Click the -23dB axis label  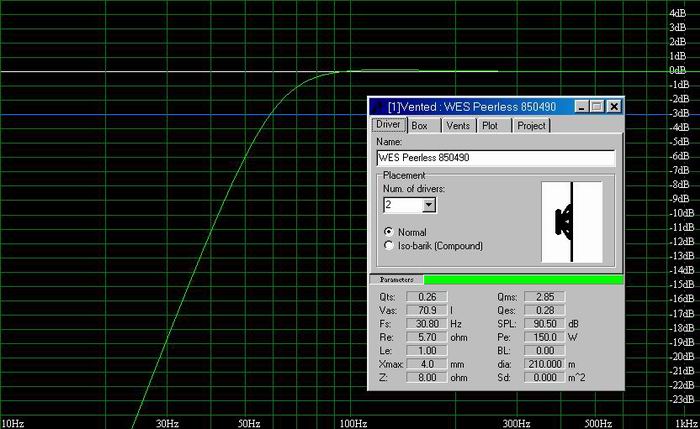click(682, 399)
